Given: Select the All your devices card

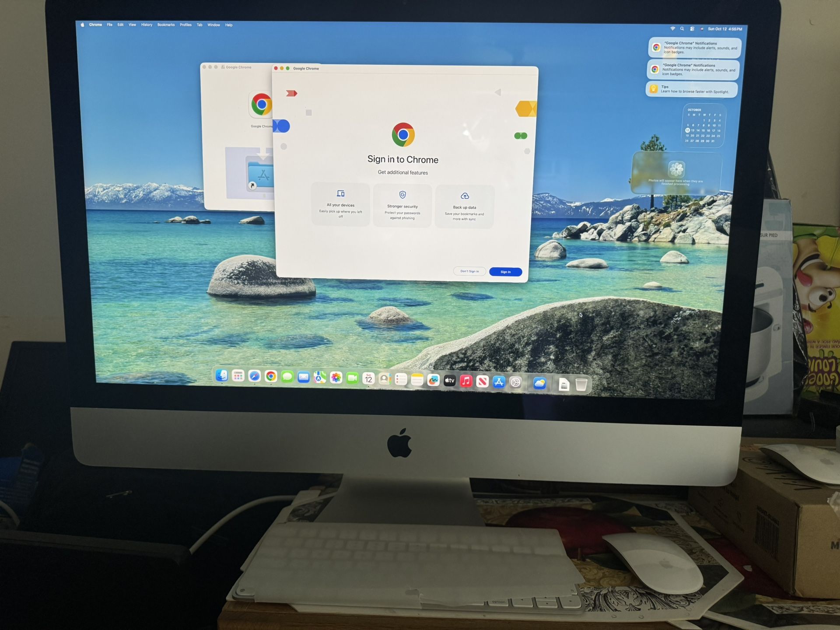Looking at the screenshot, I should pyautogui.click(x=340, y=204).
